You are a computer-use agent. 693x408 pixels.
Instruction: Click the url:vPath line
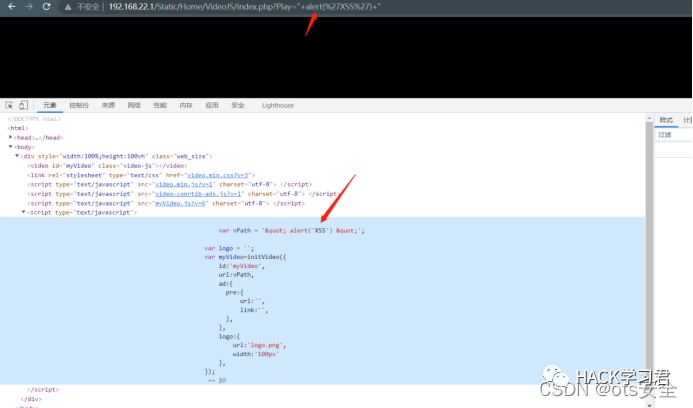point(236,275)
